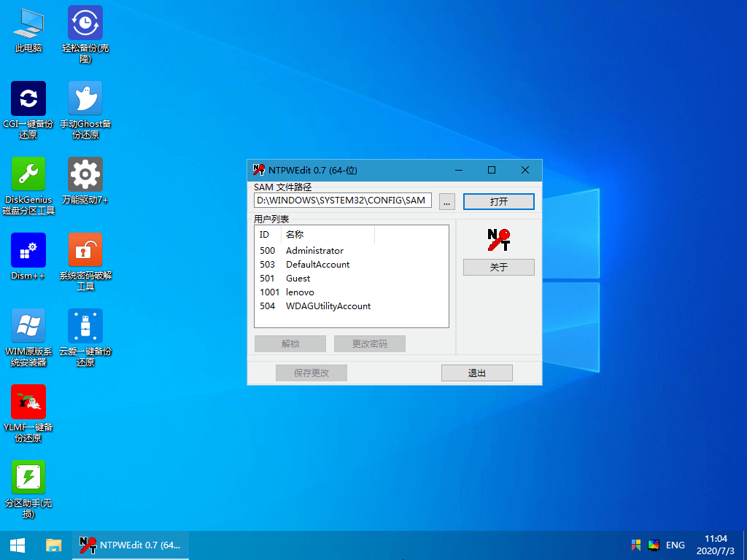Select the Guest account entry

tap(298, 279)
